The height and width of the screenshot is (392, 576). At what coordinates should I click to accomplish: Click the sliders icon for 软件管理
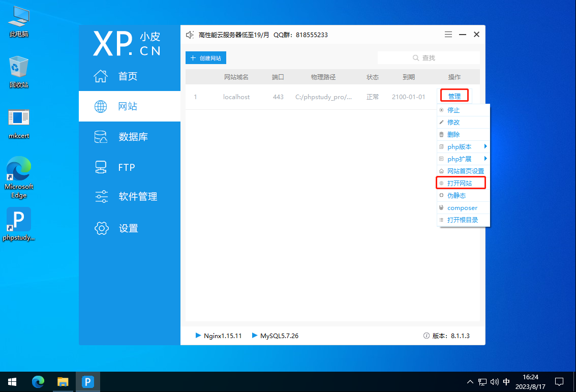coord(101,197)
